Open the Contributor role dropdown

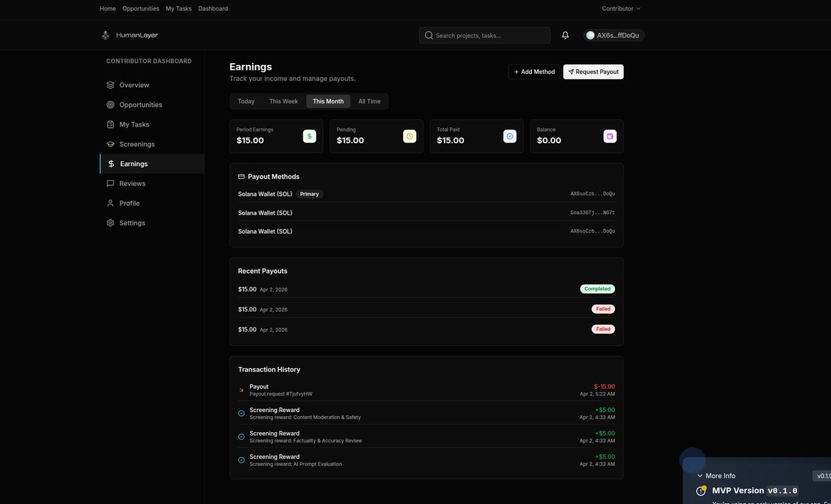coord(621,8)
